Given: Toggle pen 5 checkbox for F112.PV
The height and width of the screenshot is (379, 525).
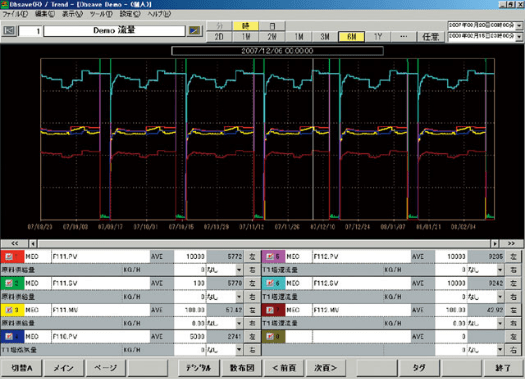Looking at the screenshot, I should click(x=270, y=257).
